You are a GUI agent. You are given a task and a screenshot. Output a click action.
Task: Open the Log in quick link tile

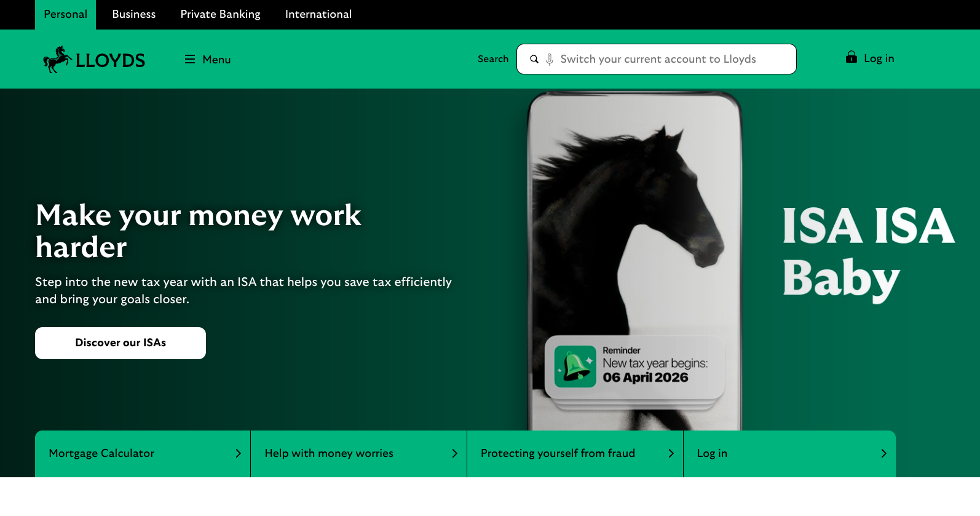tap(790, 454)
